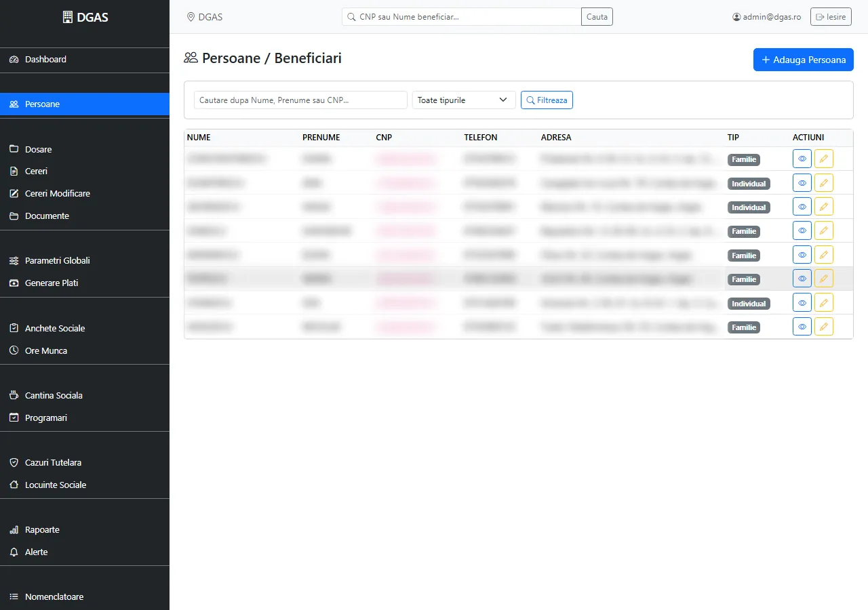
Task: Focus the Cautare dupa Nume, Prenume field
Action: click(x=300, y=100)
